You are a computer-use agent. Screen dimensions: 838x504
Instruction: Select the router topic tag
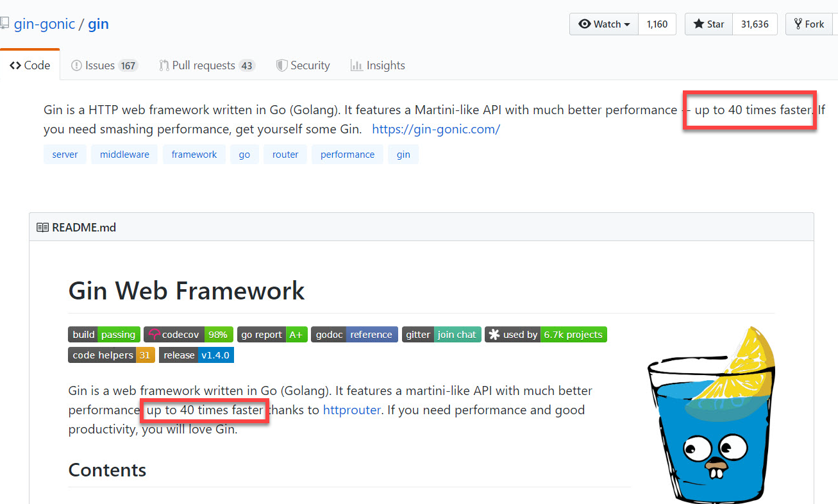pos(285,155)
